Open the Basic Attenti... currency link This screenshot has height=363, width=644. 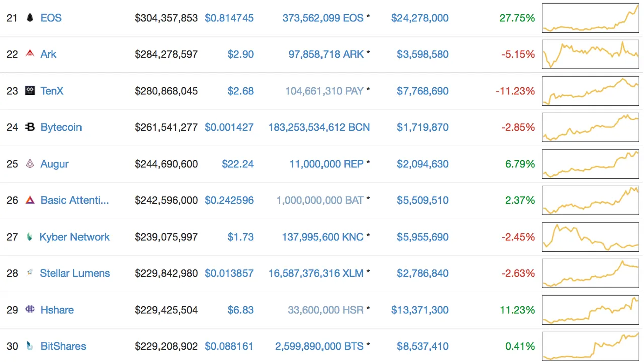point(74,200)
